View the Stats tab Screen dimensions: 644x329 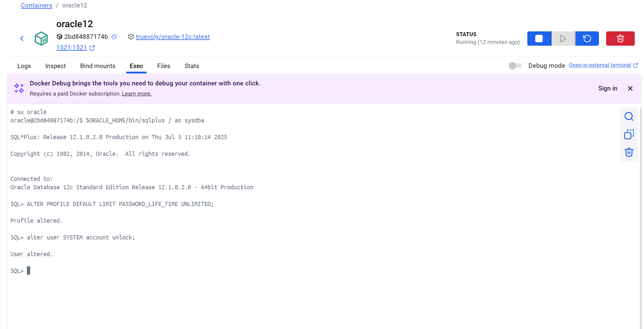point(192,66)
